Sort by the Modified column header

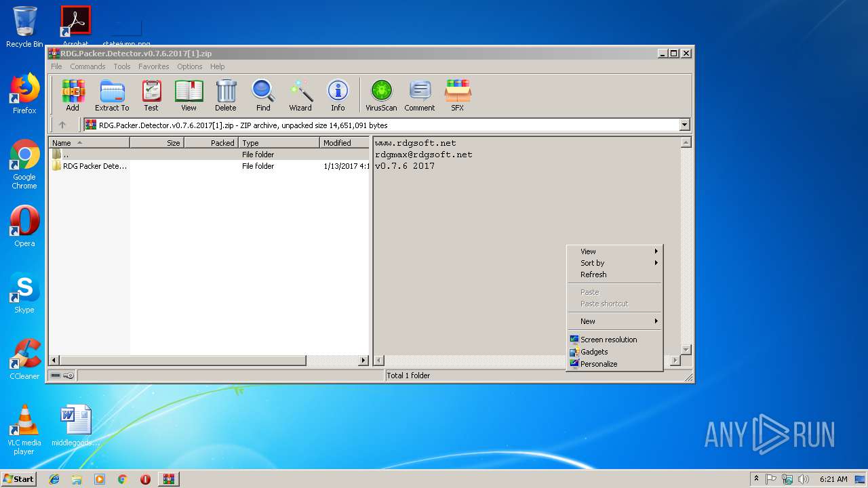tap(344, 143)
